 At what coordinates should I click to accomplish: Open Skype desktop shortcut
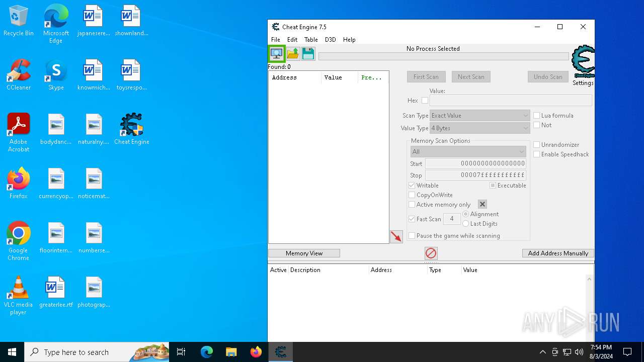(56, 75)
